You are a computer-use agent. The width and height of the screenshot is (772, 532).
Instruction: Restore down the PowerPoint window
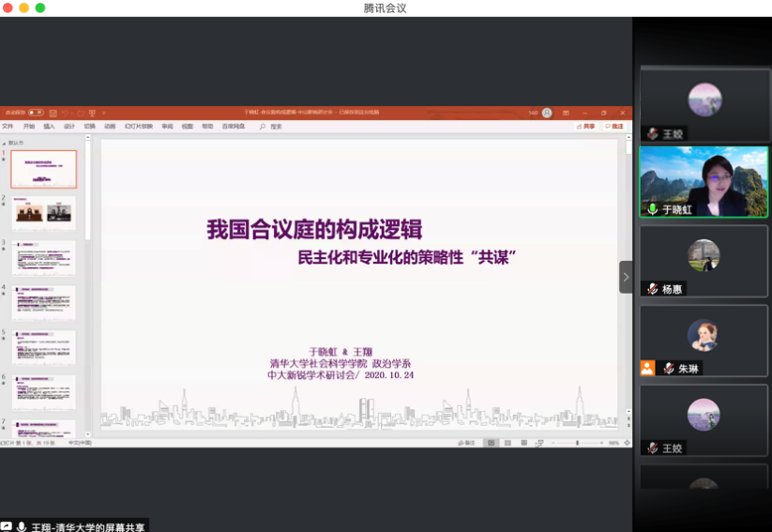pos(603,113)
